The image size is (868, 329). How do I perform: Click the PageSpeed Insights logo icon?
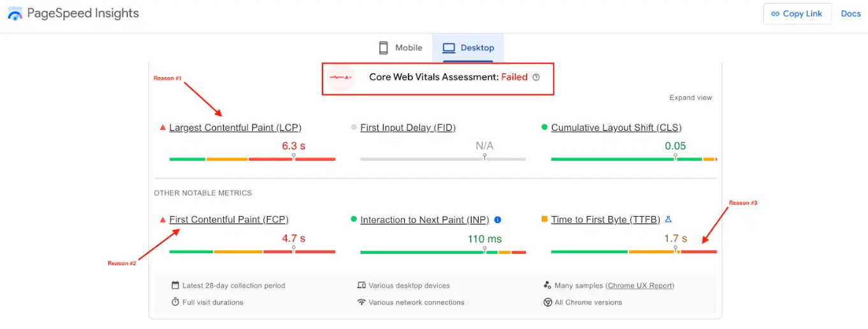pyautogui.click(x=15, y=13)
